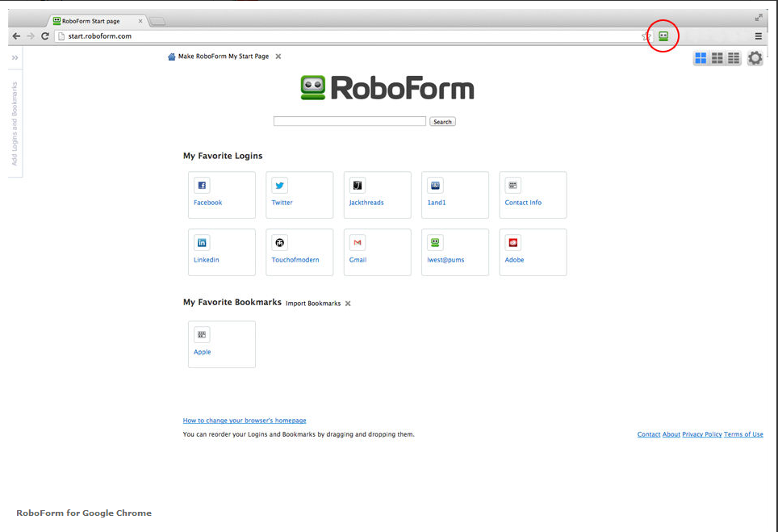Dismiss the Import Bookmarks prompt

tap(348, 304)
